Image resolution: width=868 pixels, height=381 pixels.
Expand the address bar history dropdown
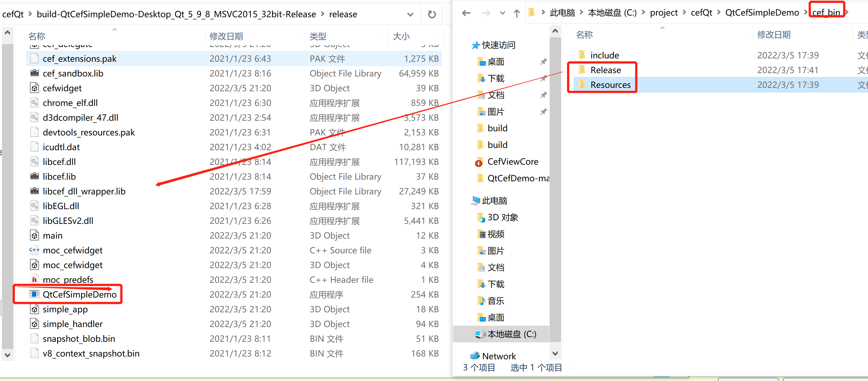click(410, 14)
